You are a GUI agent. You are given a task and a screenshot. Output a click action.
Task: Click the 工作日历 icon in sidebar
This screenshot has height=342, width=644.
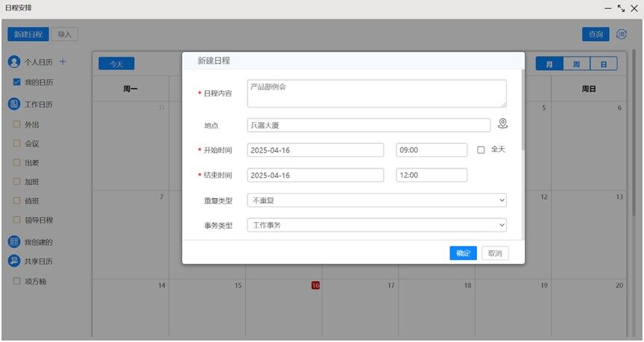[x=13, y=104]
